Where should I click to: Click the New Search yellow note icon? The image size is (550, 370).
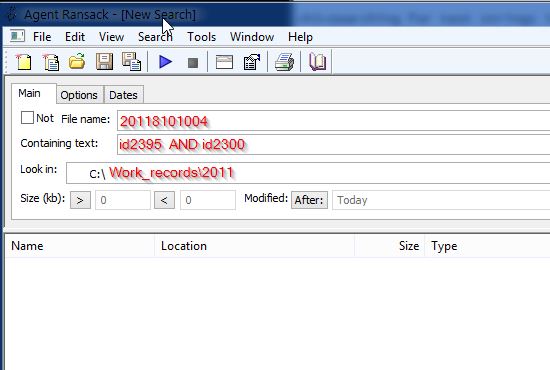pyautogui.click(x=23, y=62)
